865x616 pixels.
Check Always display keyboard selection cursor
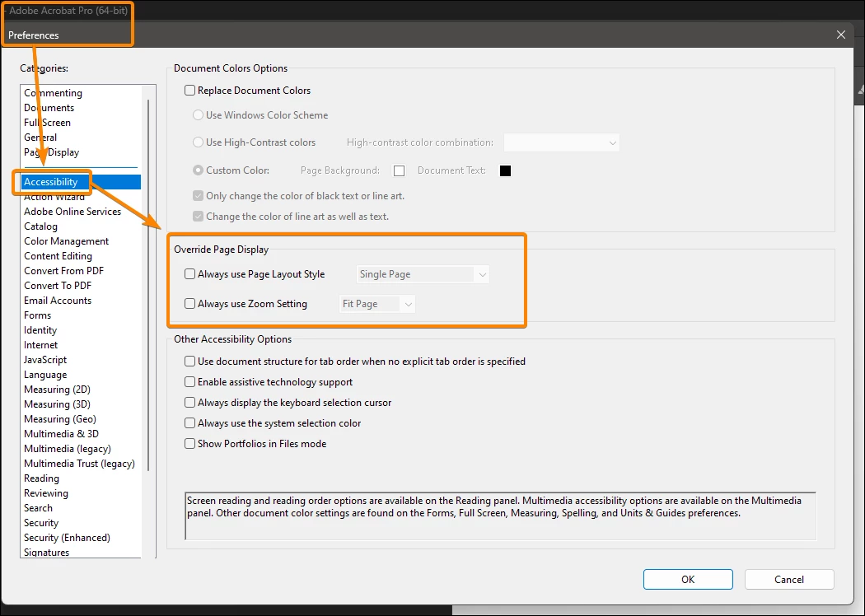(189, 402)
